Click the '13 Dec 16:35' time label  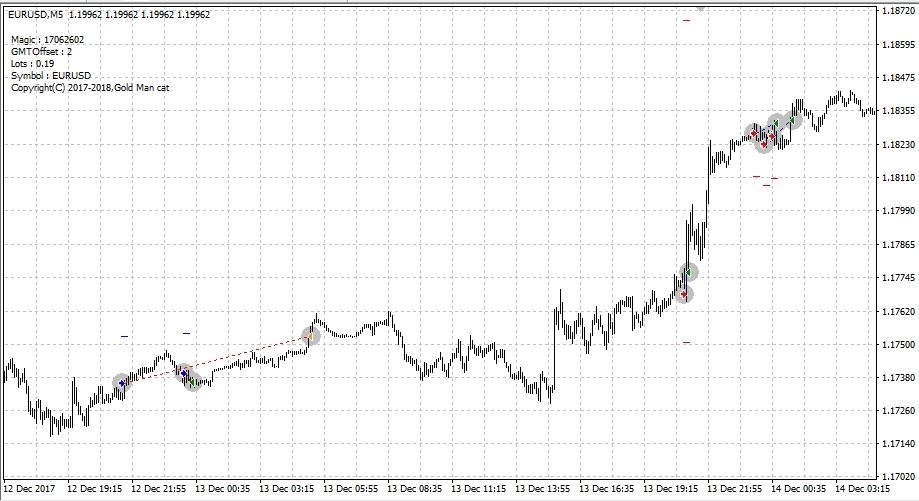point(607,489)
